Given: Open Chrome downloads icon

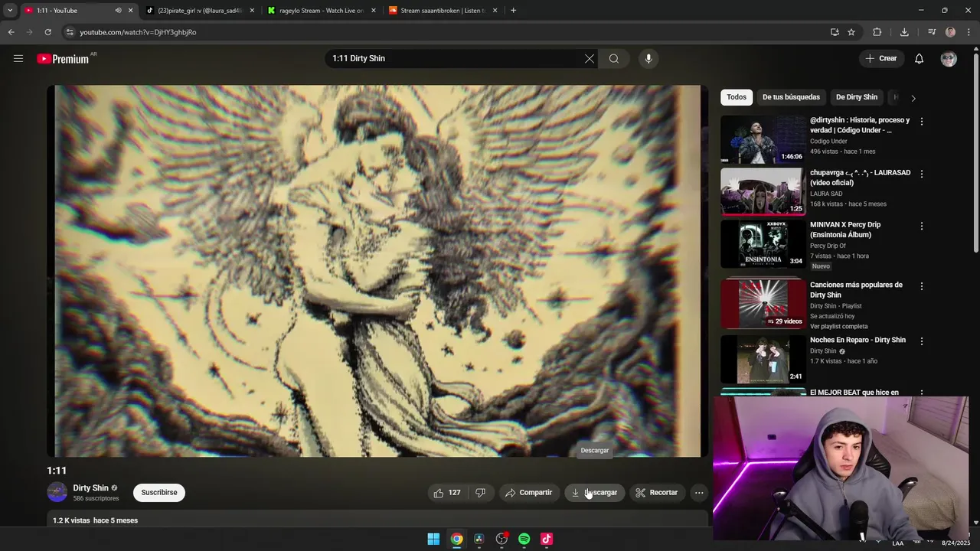Looking at the screenshot, I should click(904, 32).
